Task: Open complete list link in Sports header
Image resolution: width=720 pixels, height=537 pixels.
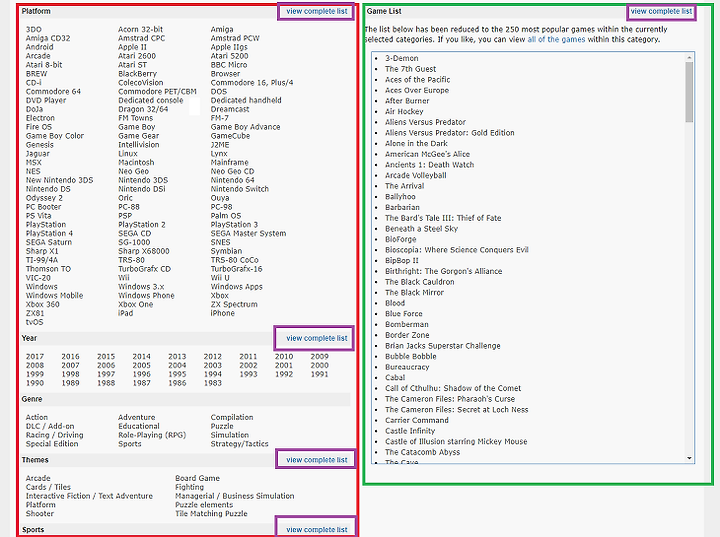Action: tap(317, 530)
